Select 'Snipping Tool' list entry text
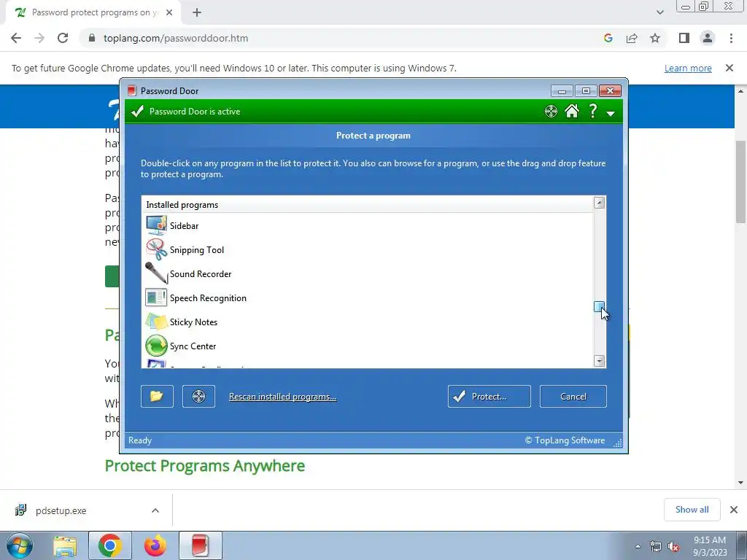The image size is (747, 560). (x=197, y=250)
